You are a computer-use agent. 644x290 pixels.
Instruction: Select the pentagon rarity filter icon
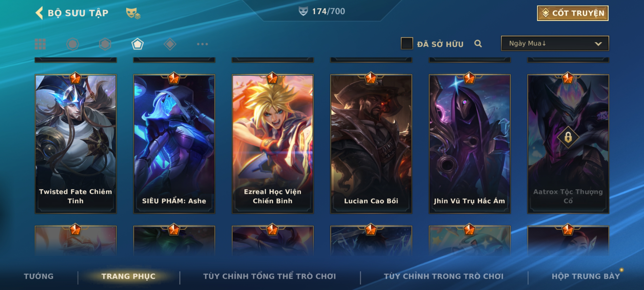click(137, 44)
